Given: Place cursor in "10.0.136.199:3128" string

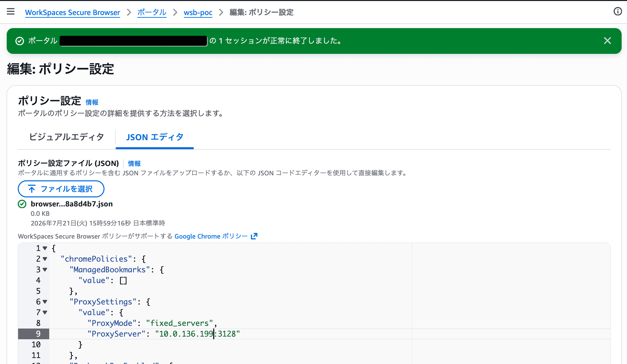Looking at the screenshot, I should (197, 334).
